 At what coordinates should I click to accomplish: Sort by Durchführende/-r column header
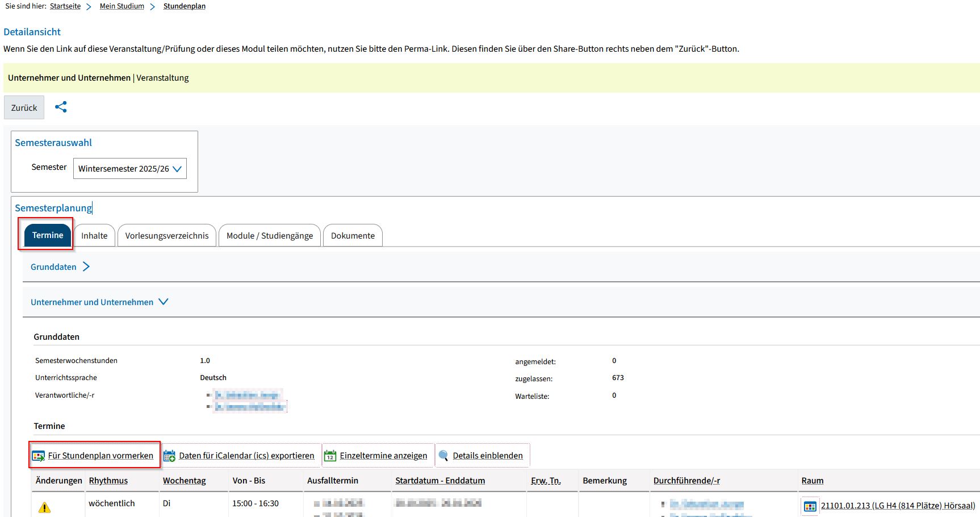(686, 481)
